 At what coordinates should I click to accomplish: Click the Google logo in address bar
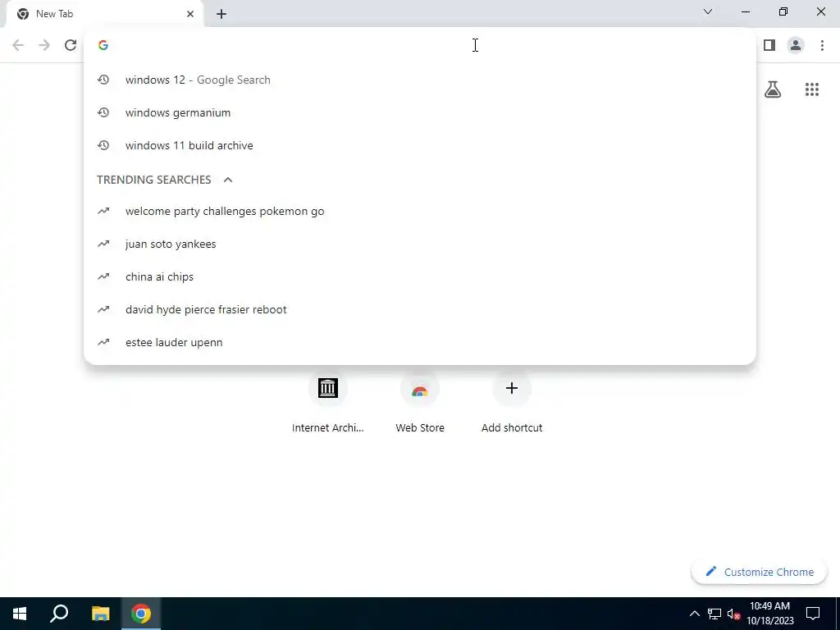[103, 45]
